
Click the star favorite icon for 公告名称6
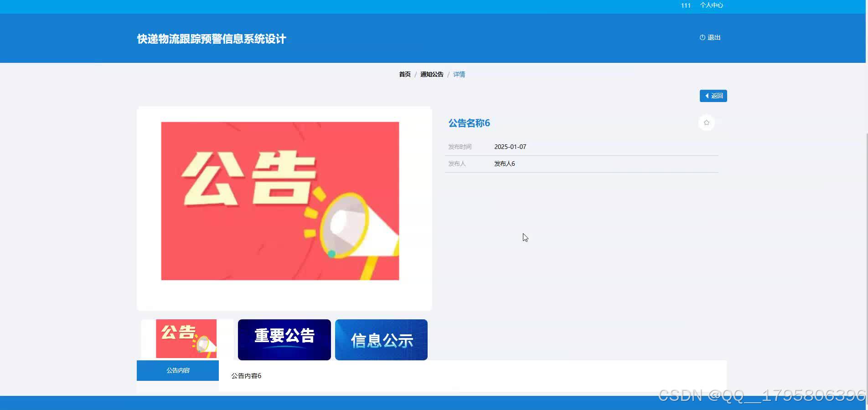tap(706, 123)
